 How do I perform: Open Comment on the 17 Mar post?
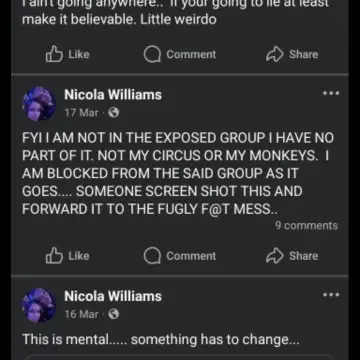(x=180, y=256)
